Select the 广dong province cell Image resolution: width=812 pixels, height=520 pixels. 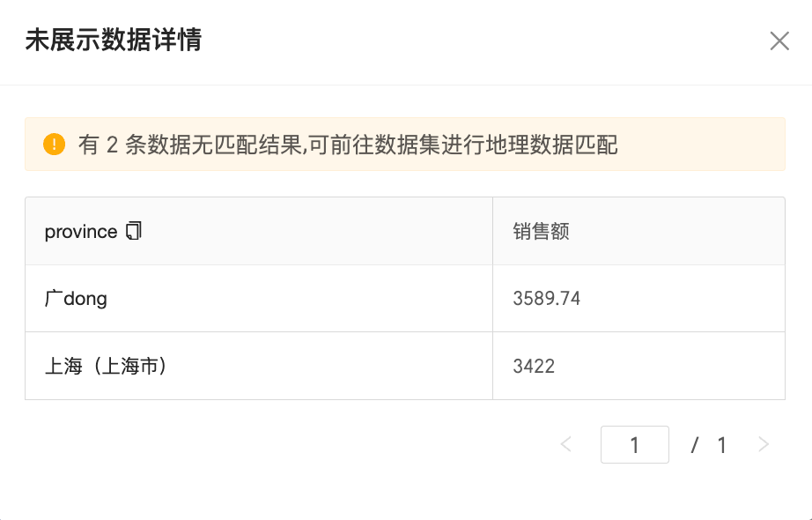pos(76,299)
